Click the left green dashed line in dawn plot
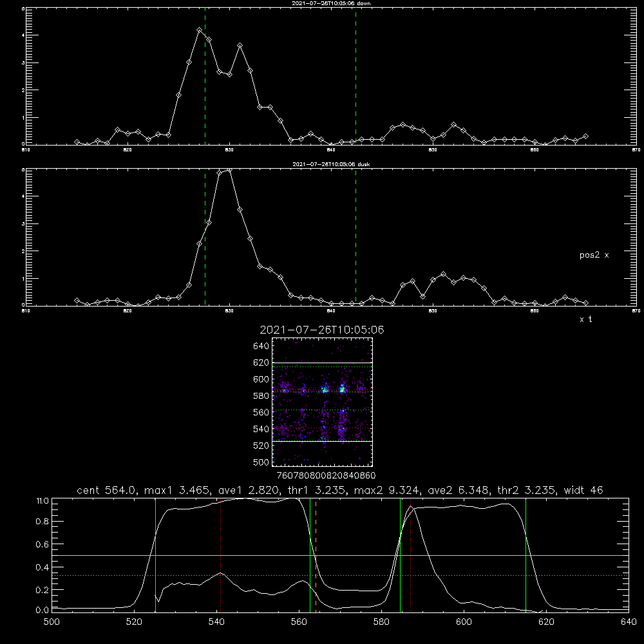The image size is (644, 644). [205, 76]
